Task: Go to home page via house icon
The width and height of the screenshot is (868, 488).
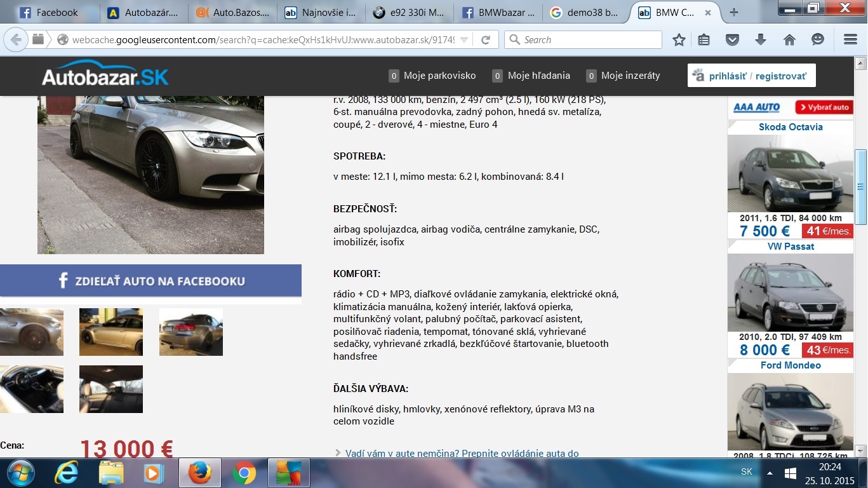Action: click(x=789, y=40)
